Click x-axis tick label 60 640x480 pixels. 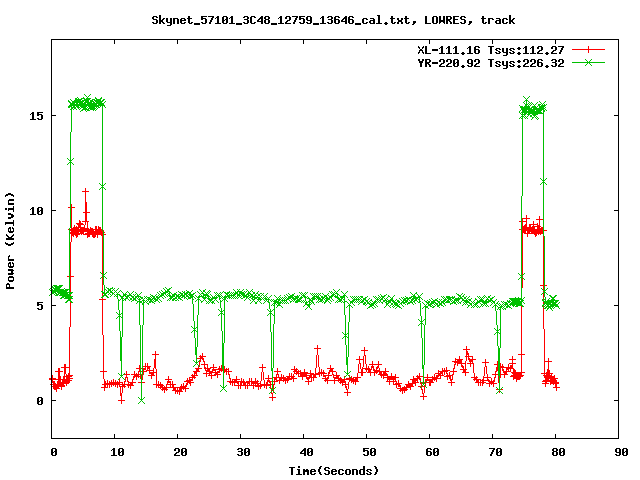[432, 452]
